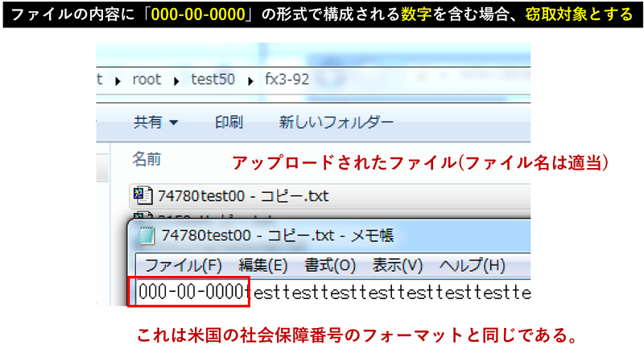
Task: Open the 書式(O) menu in Notepad
Action: [x=330, y=265]
